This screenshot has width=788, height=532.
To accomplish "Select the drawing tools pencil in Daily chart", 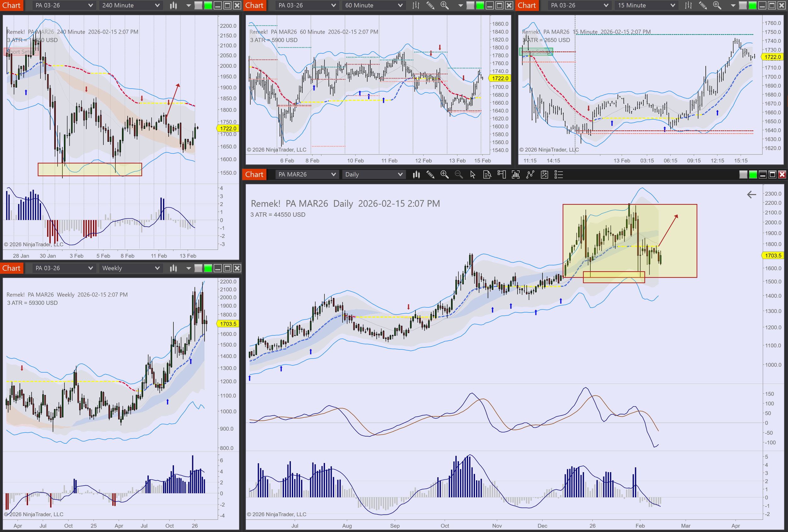I will coord(430,175).
